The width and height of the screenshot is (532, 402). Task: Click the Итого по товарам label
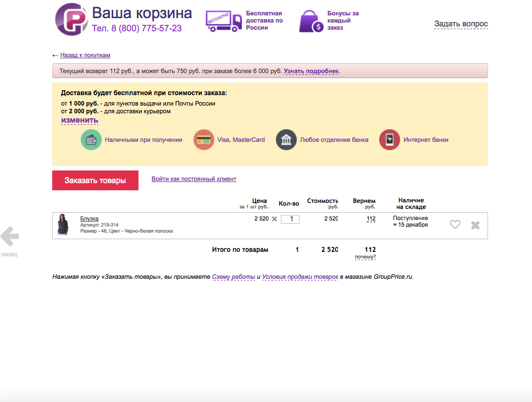click(x=240, y=250)
